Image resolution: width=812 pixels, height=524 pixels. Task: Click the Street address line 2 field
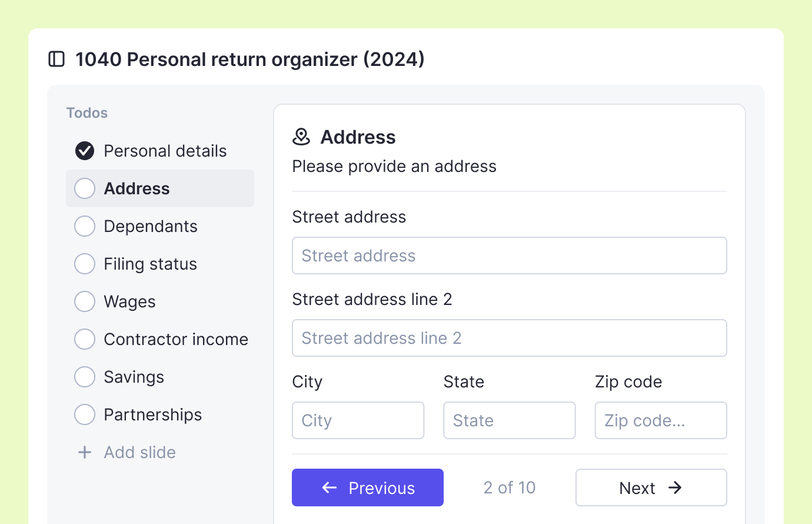click(509, 338)
